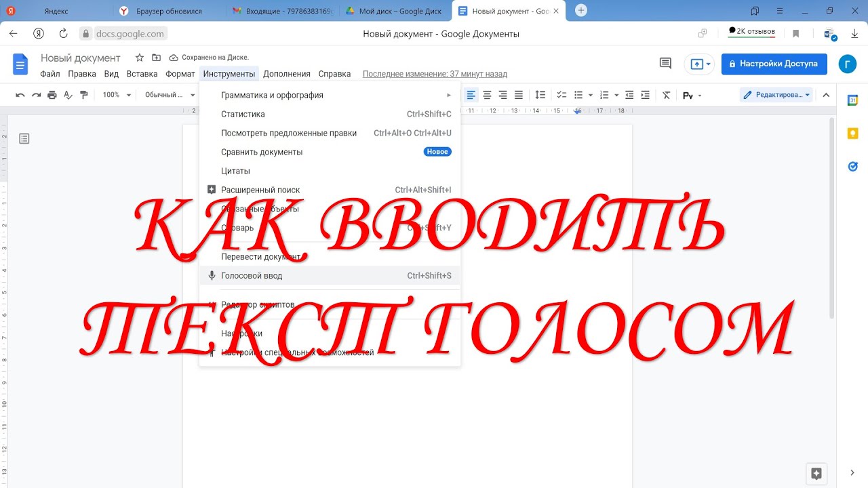The image size is (868, 488).
Task: Star the document
Action: [139, 58]
